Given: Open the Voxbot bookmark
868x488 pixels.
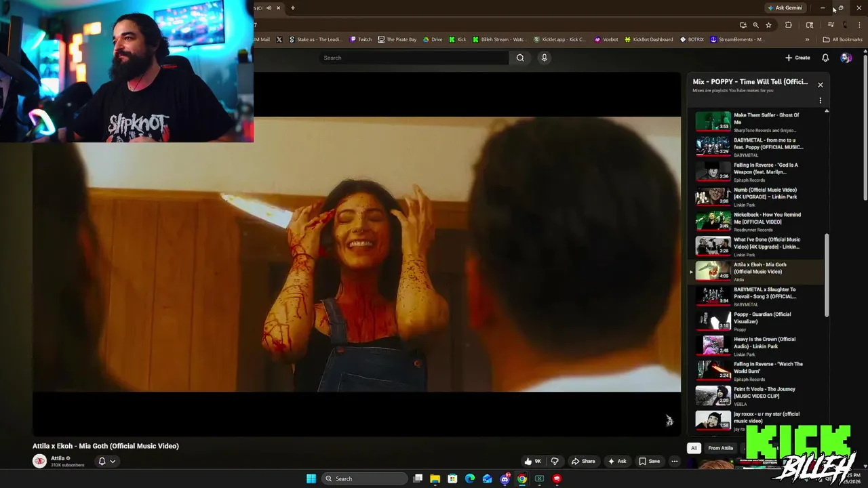Looking at the screenshot, I should tap(606, 39).
